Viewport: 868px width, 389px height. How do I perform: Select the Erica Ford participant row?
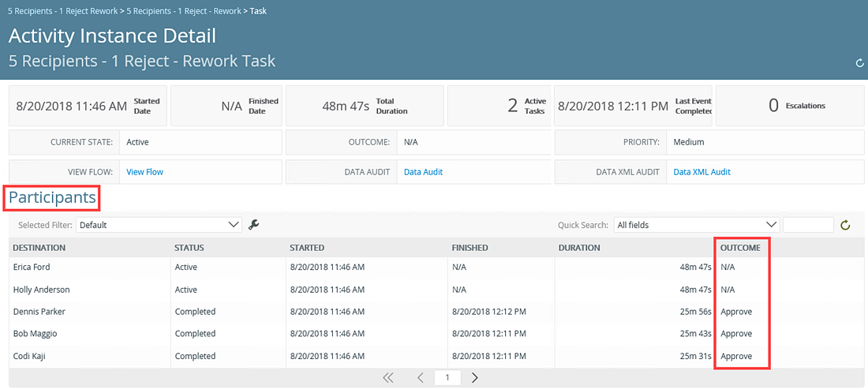tap(33, 267)
